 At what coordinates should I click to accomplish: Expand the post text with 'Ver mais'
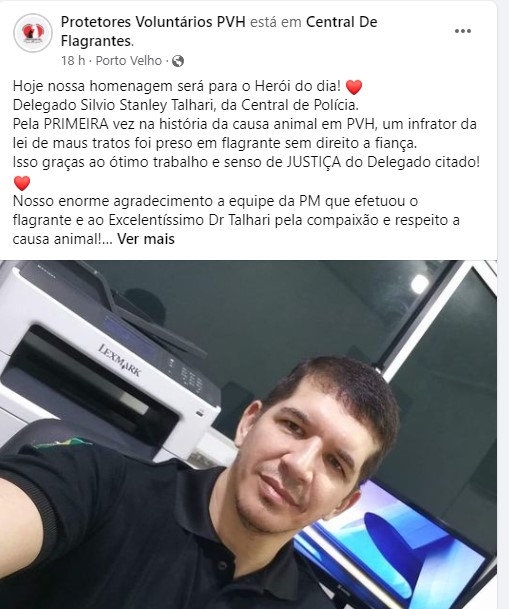[x=146, y=239]
